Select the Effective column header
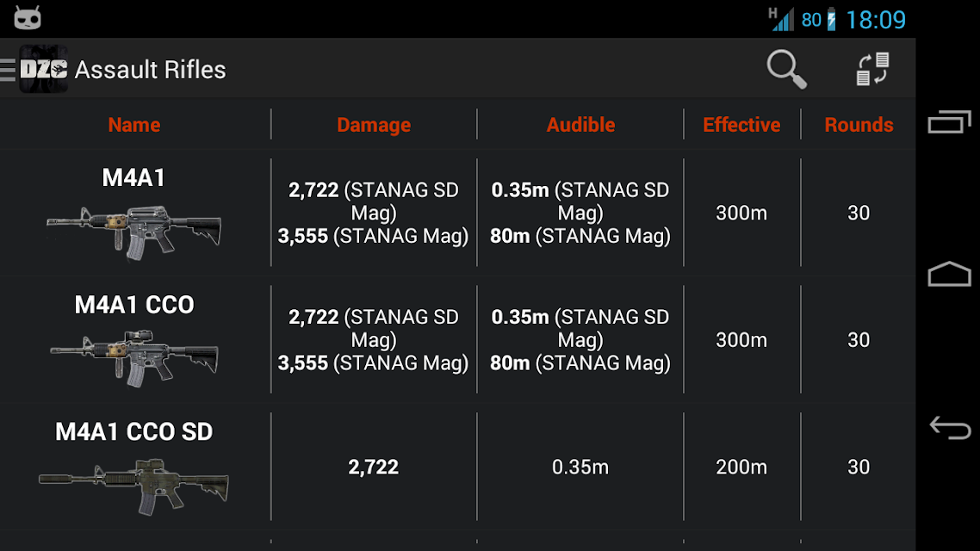The image size is (980, 551). click(741, 125)
